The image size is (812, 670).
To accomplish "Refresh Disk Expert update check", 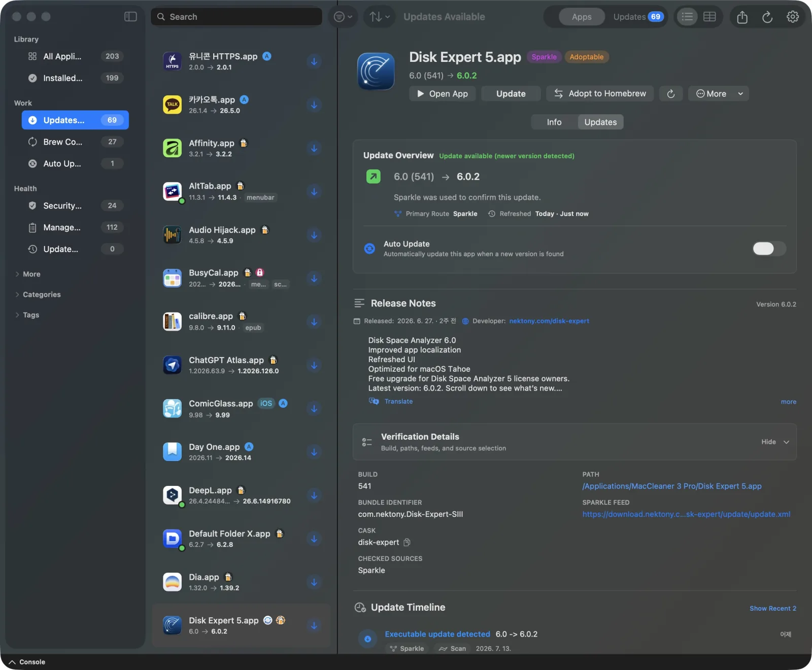I will (x=670, y=94).
